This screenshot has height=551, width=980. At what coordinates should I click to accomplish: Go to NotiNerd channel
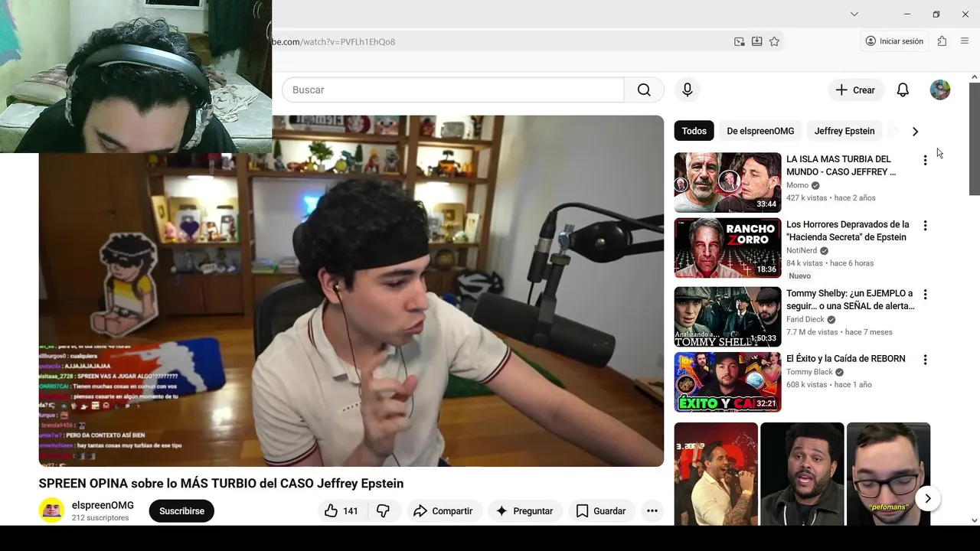tap(802, 250)
